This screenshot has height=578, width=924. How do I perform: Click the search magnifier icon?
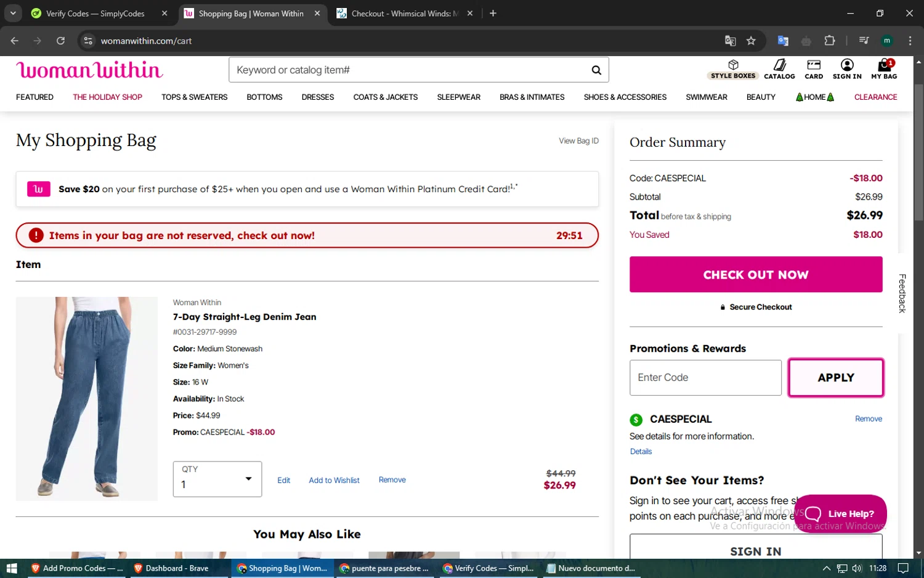596,70
